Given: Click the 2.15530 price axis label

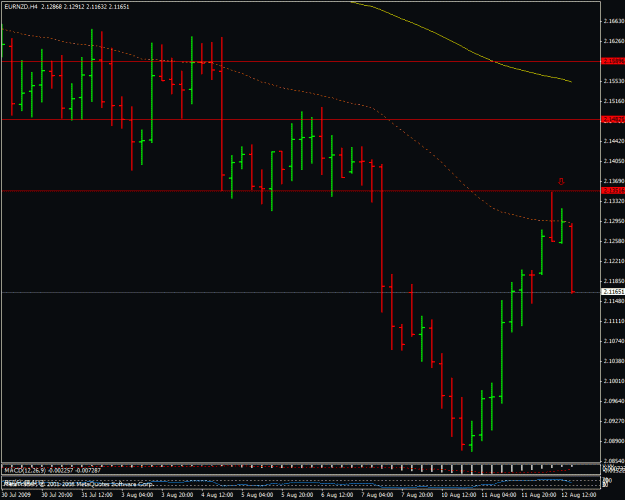Looking at the screenshot, I should (x=614, y=81).
